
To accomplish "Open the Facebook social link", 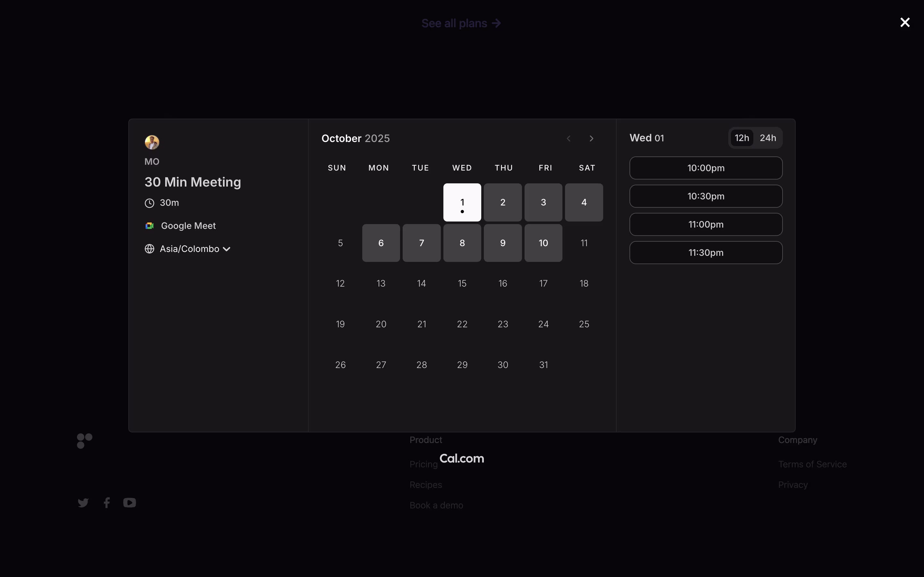I will coord(107,503).
